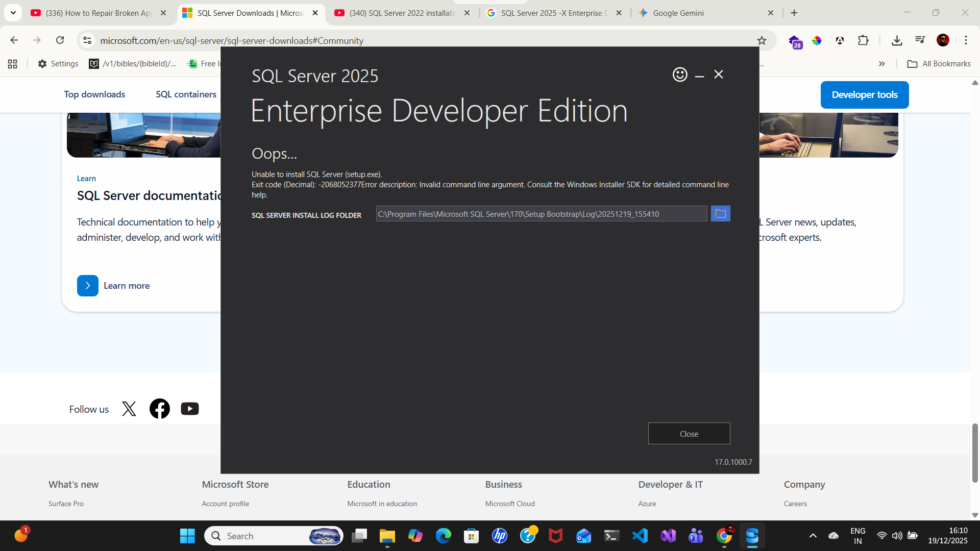Click the Facebook follow icon
The height and width of the screenshot is (551, 980).
point(159,409)
